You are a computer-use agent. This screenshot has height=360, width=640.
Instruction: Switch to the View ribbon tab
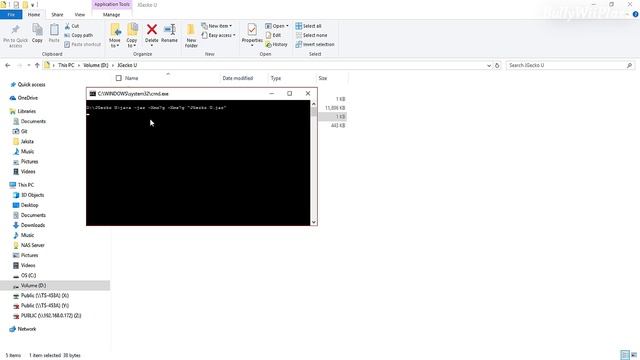(80, 14)
